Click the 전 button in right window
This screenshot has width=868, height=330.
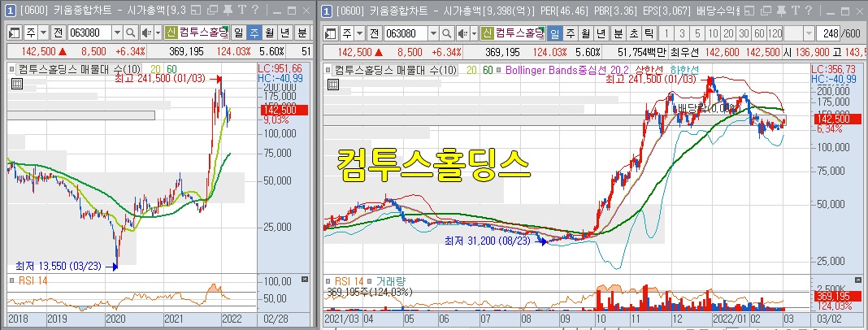click(374, 33)
